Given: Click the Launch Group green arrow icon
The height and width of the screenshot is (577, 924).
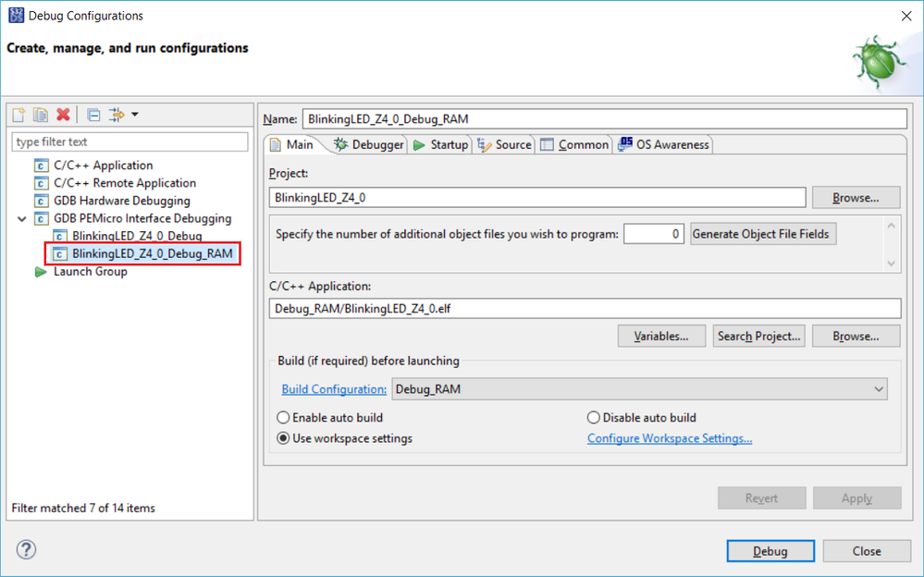Looking at the screenshot, I should (41, 272).
